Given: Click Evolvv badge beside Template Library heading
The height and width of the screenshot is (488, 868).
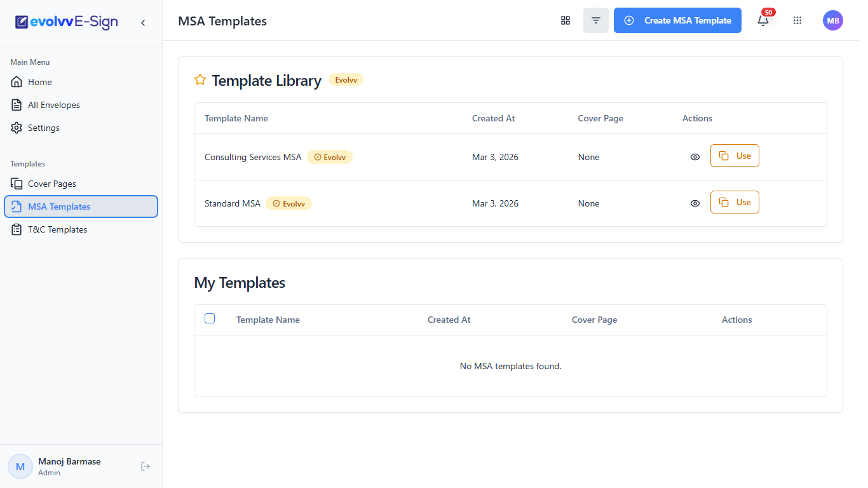Looking at the screenshot, I should 346,80.
